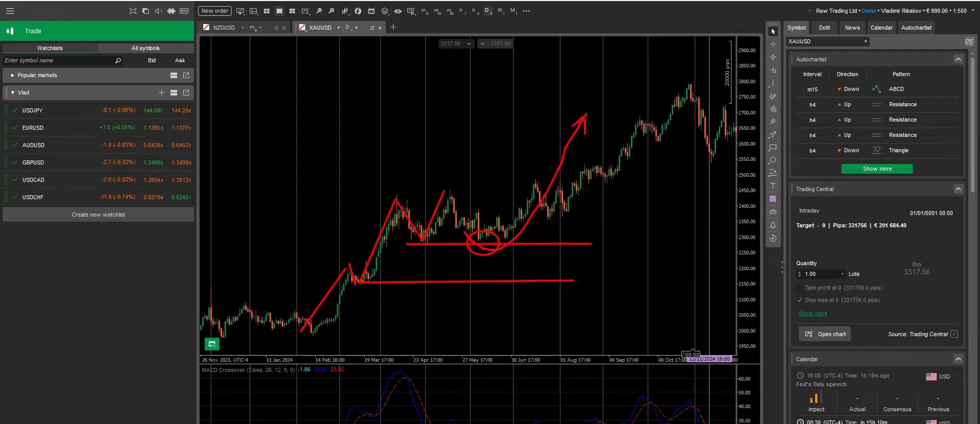Toggle the Stop loss checkbox
The width and height of the screenshot is (980, 424).
pos(800,300)
